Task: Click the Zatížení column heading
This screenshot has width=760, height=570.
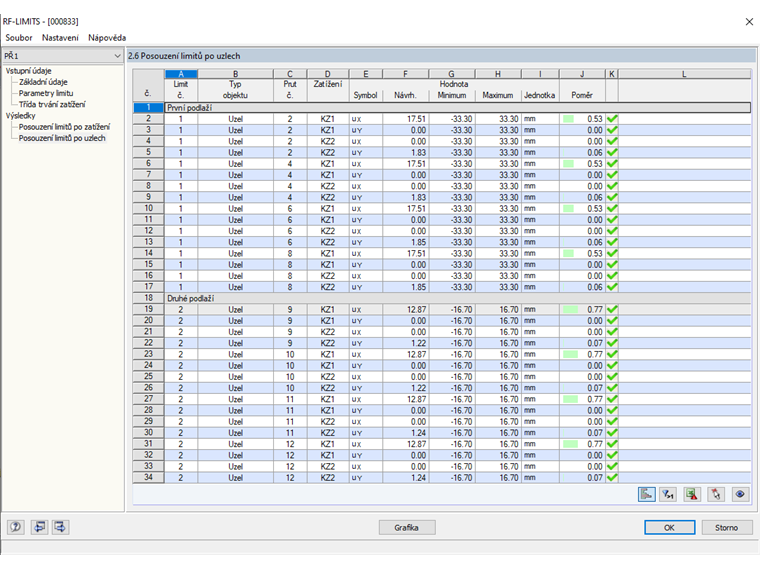Action: click(x=328, y=84)
